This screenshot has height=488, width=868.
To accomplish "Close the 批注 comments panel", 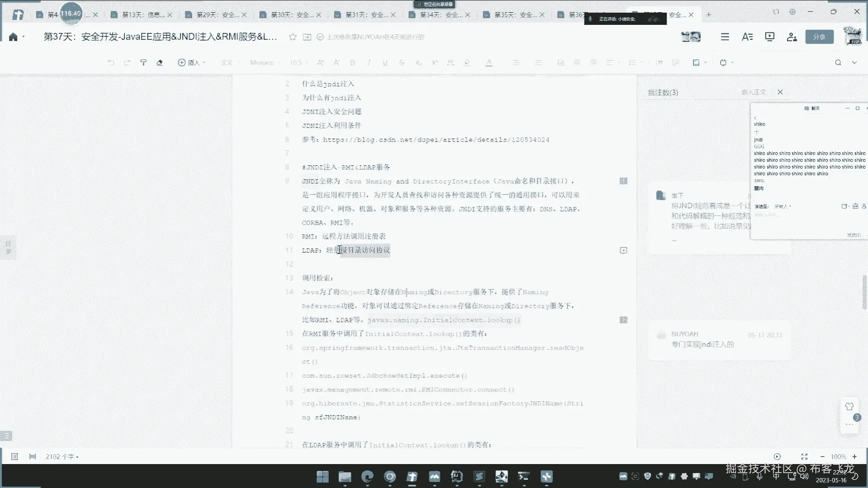I will 780,92.
